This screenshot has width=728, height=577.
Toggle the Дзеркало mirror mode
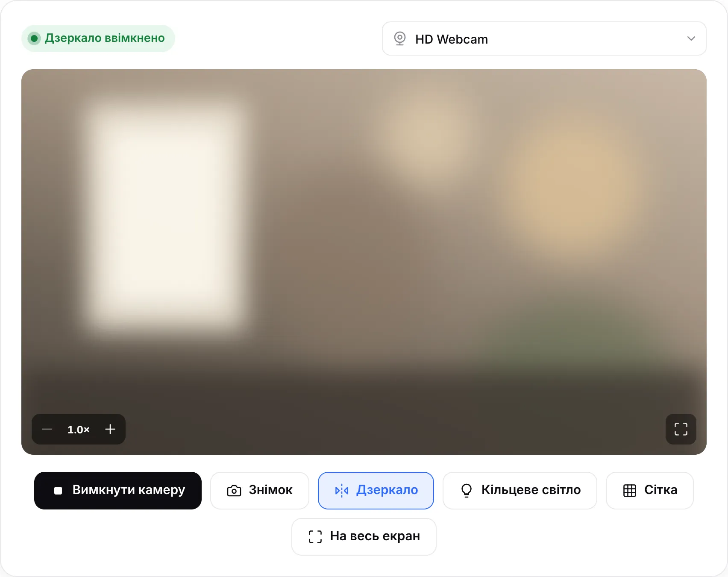click(376, 490)
